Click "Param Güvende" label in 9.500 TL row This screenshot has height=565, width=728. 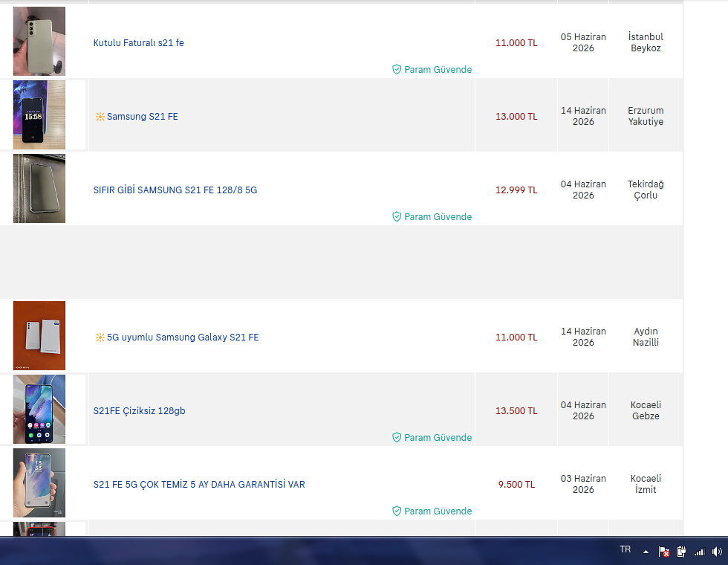(x=438, y=511)
